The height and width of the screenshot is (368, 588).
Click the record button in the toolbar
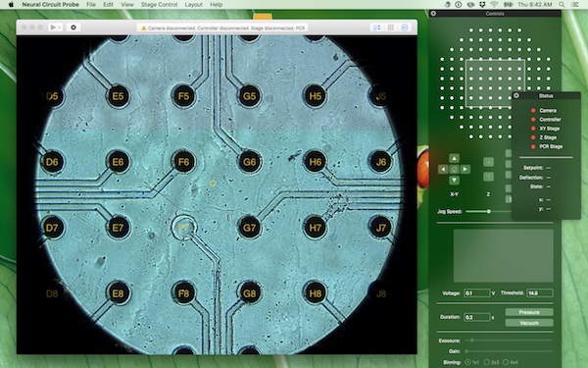click(73, 27)
